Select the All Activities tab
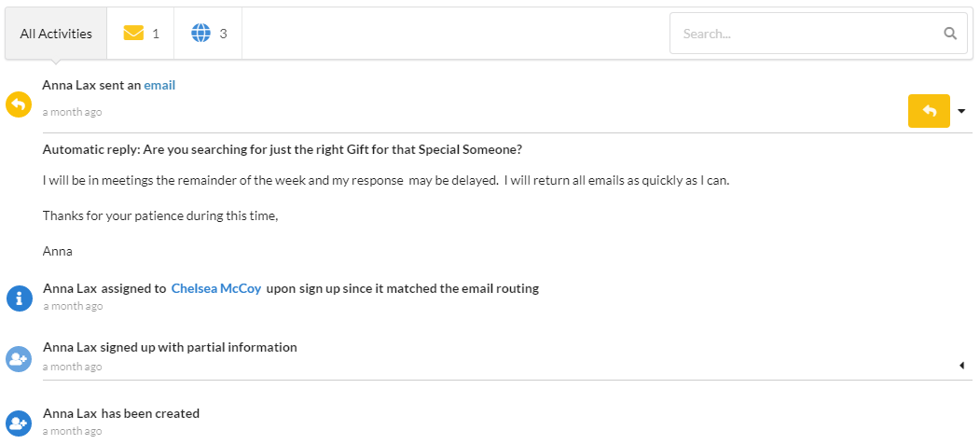 [x=56, y=34]
